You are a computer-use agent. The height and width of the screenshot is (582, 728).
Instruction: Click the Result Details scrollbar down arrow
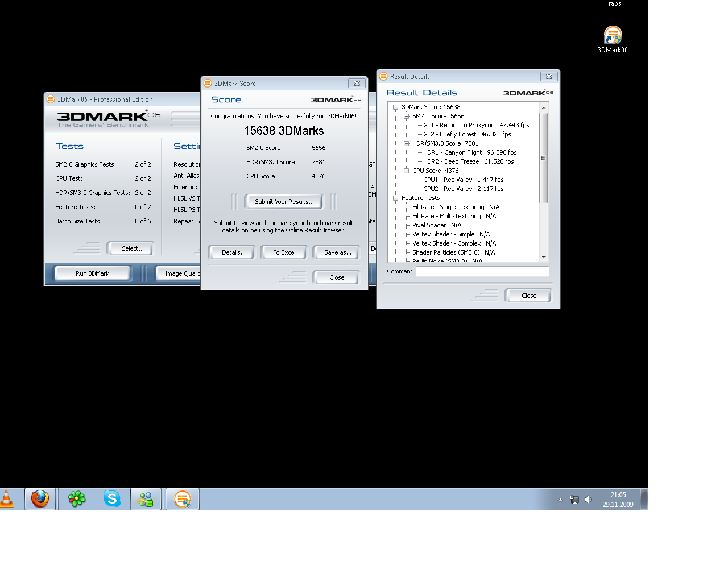[x=544, y=257]
